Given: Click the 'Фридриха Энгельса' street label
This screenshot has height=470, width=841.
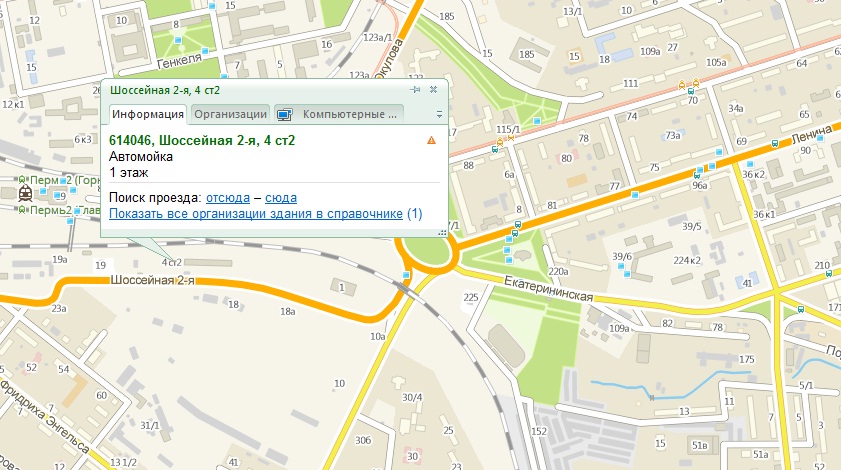Looking at the screenshot, I should 45,416.
